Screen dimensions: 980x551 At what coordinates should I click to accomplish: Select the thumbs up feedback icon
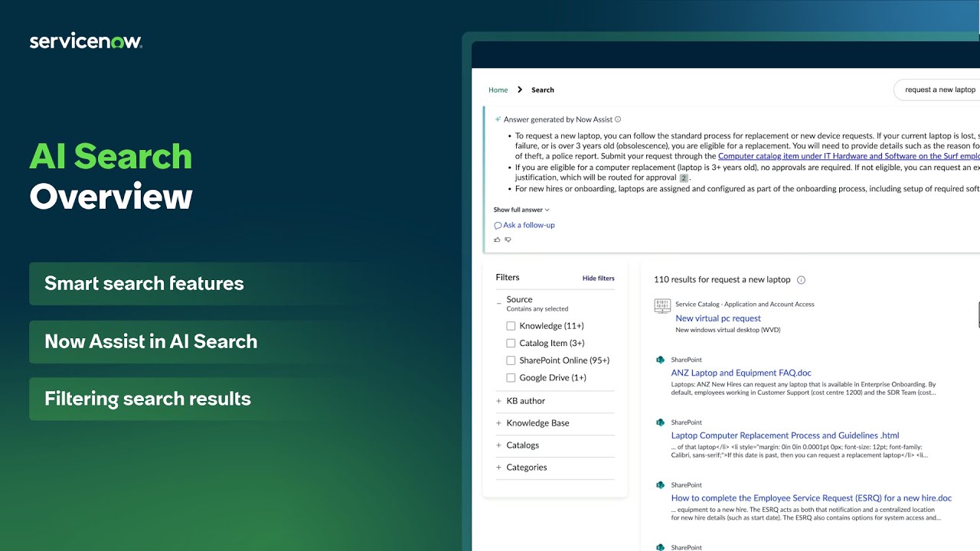click(x=497, y=239)
